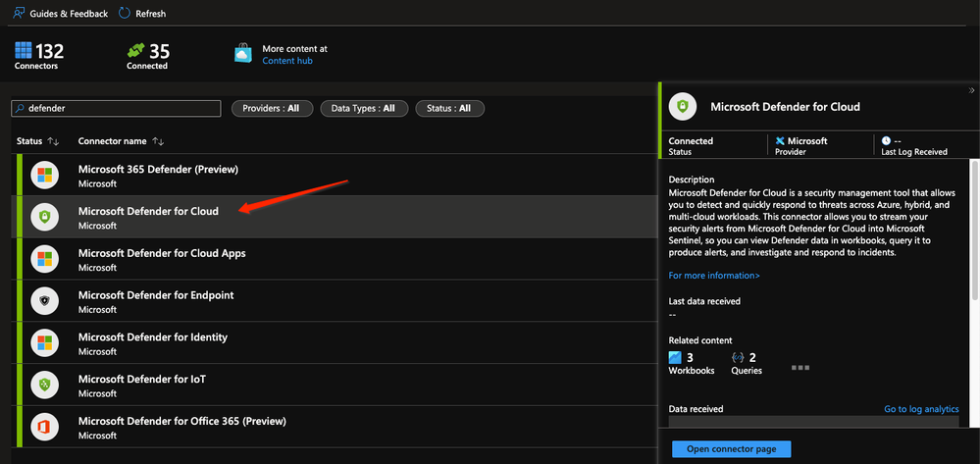Select Microsoft Defender for Identity row
This screenshot has height=464, width=980.
tap(335, 342)
